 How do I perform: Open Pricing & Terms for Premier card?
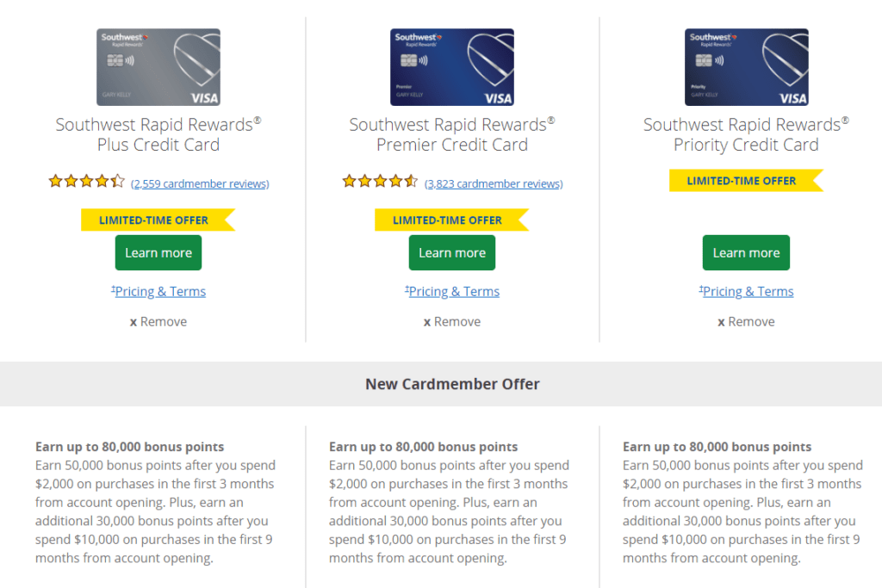453,291
